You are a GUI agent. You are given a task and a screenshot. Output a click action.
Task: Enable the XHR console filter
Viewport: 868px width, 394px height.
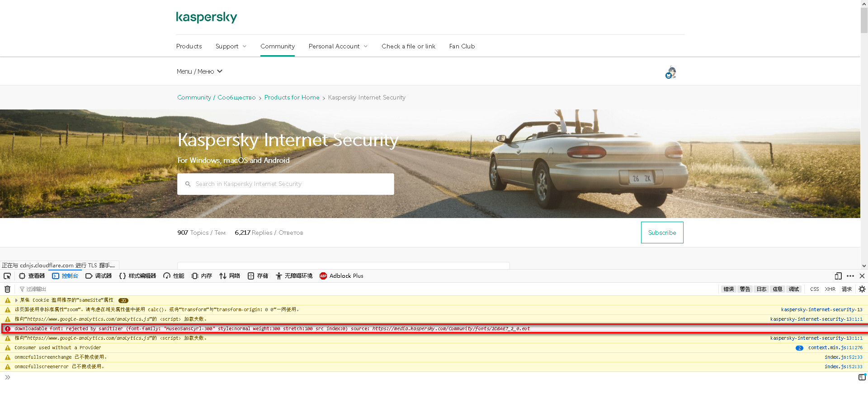[x=830, y=289]
